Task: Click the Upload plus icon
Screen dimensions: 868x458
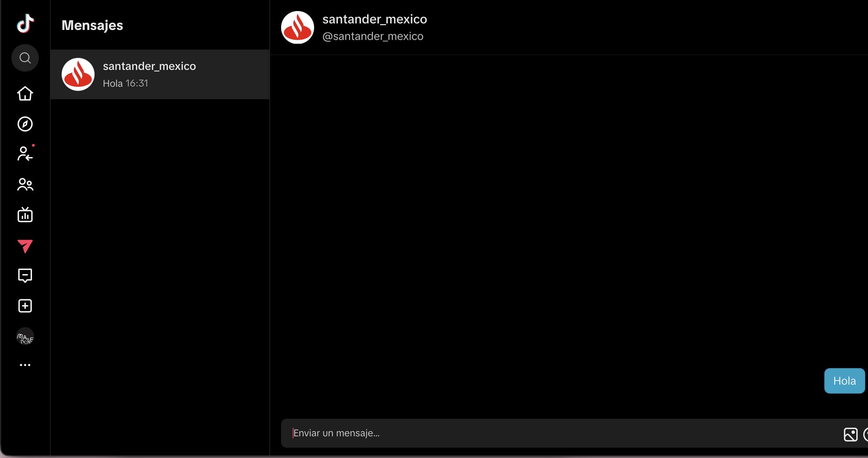Action: point(25,306)
